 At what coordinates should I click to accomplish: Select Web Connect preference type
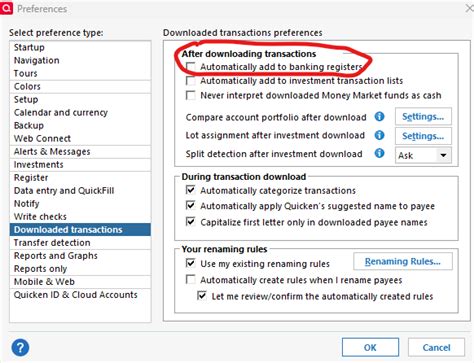point(80,138)
